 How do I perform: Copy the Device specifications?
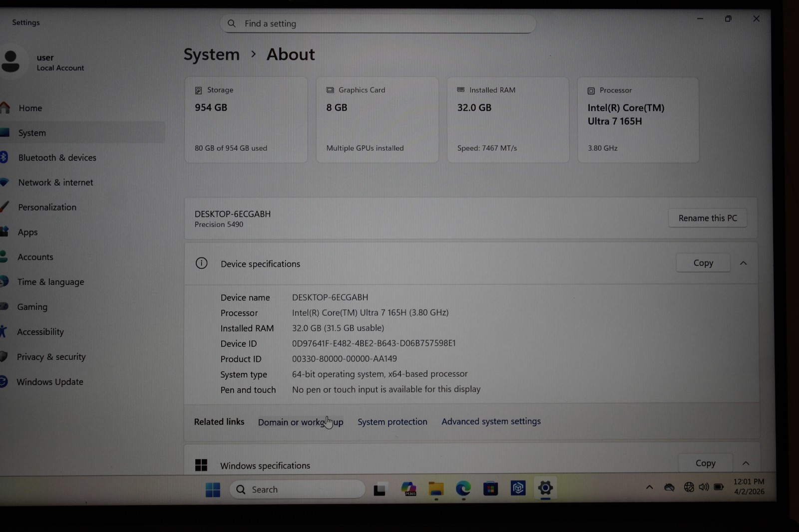pos(703,263)
